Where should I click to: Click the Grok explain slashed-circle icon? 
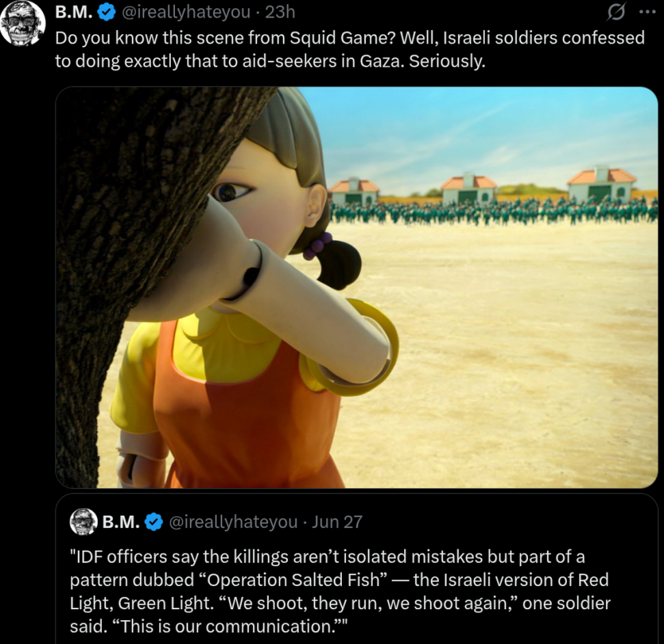click(x=616, y=13)
